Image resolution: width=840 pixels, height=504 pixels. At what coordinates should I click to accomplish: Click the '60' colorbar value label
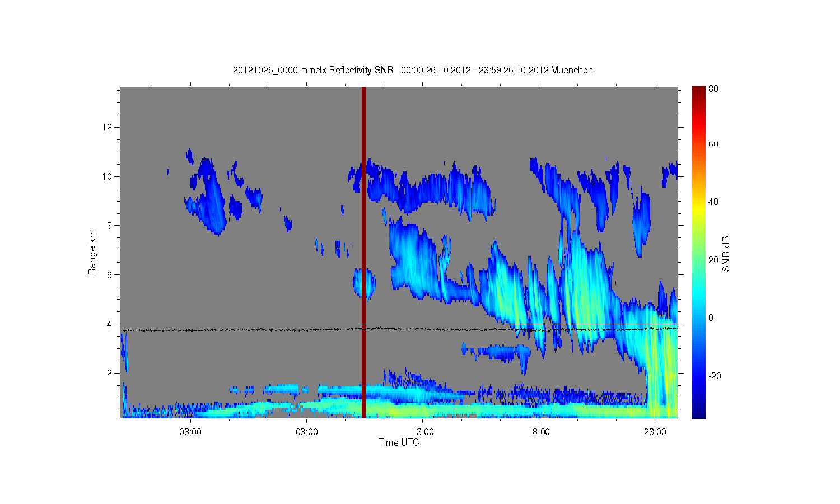[713, 144]
